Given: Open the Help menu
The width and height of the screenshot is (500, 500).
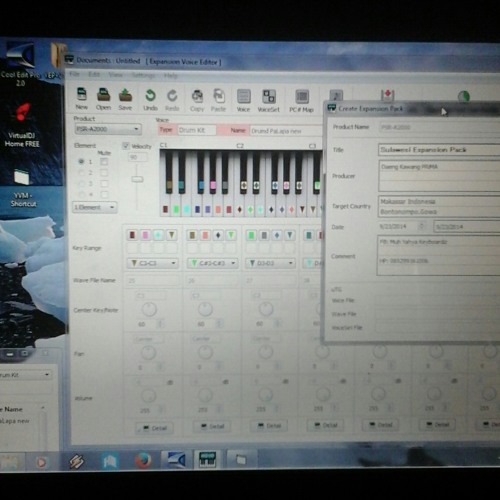Looking at the screenshot, I should pyautogui.click(x=171, y=76).
